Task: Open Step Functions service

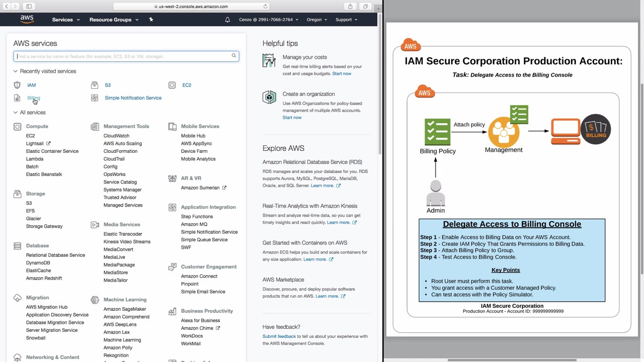Action: [x=197, y=217]
